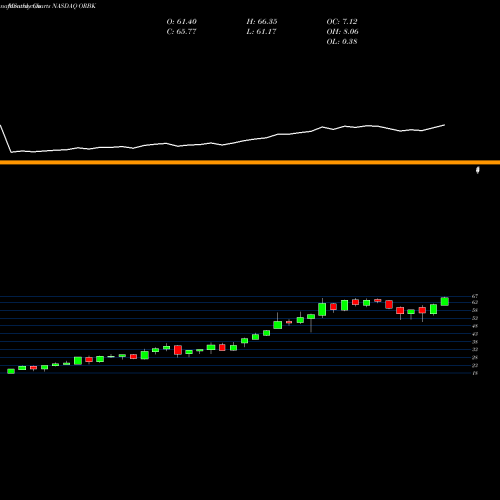Image resolution: width=500 pixels, height=500 pixels.
Task: Click the orange horizontal separator bar
Action: [250, 162]
